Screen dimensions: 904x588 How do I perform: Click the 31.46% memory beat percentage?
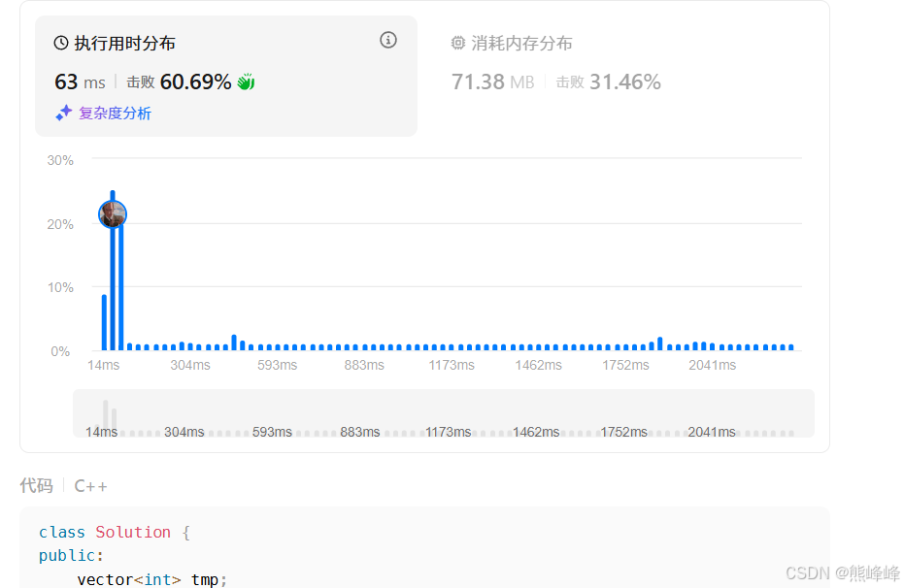625,82
